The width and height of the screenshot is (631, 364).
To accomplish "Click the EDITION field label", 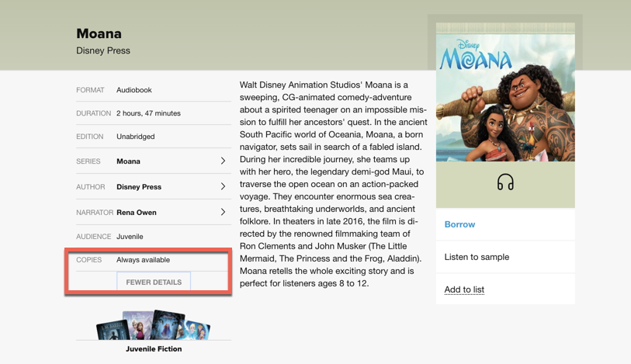I will point(90,137).
